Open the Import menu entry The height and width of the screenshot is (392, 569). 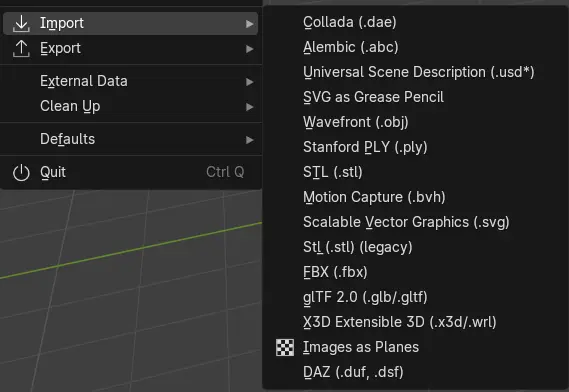[x=131, y=24]
